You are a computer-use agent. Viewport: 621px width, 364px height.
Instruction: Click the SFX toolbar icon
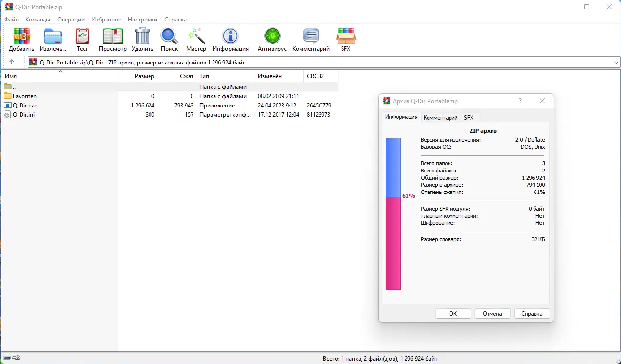[346, 36]
